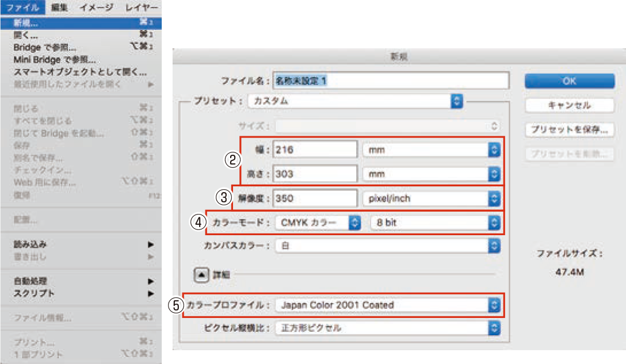This screenshot has width=626, height=364.
Task: Open the レイヤー menu
Action: (x=142, y=7)
